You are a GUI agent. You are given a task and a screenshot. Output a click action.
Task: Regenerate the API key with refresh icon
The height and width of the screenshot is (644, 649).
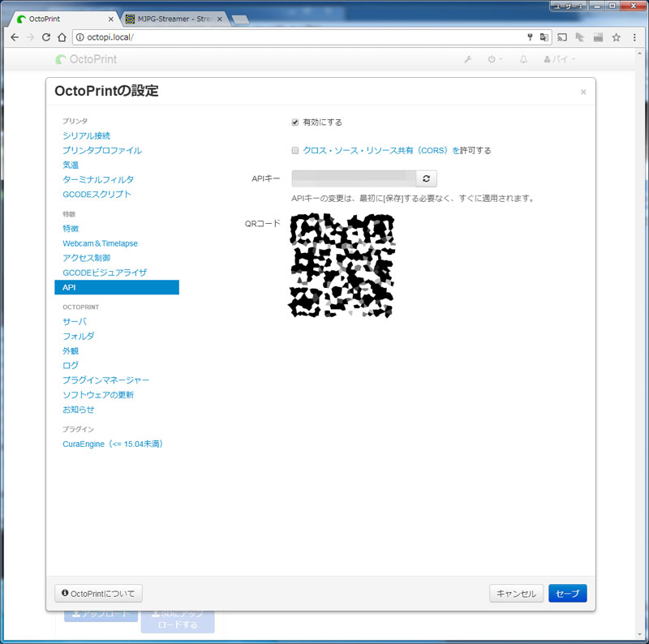tap(427, 178)
